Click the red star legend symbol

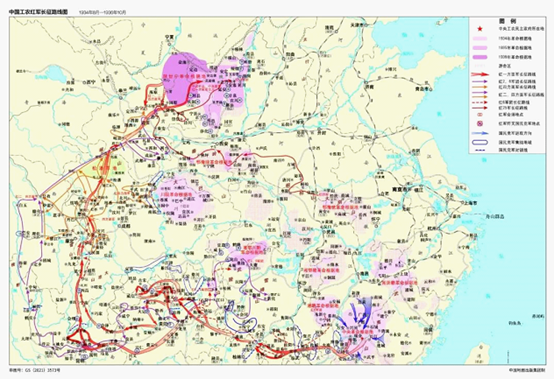[480, 29]
